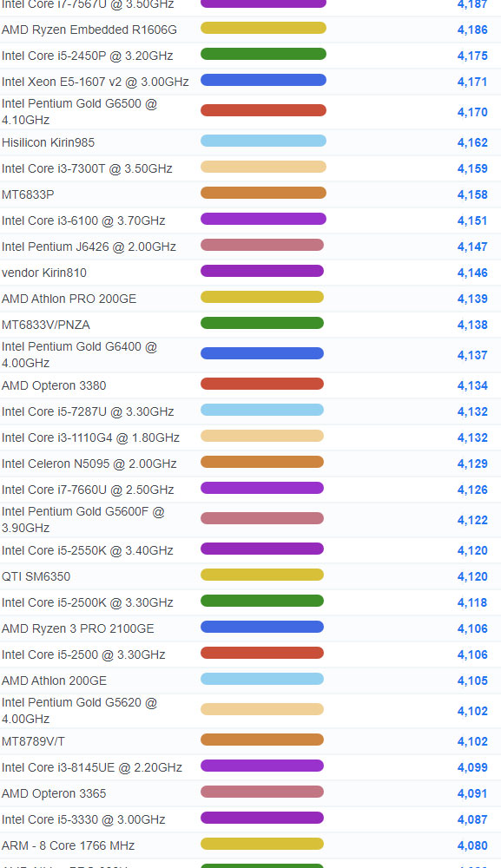Viewport: 501px width, 868px height.
Task: Click the red bar for AMD Opteron 3380
Action: pos(262,385)
